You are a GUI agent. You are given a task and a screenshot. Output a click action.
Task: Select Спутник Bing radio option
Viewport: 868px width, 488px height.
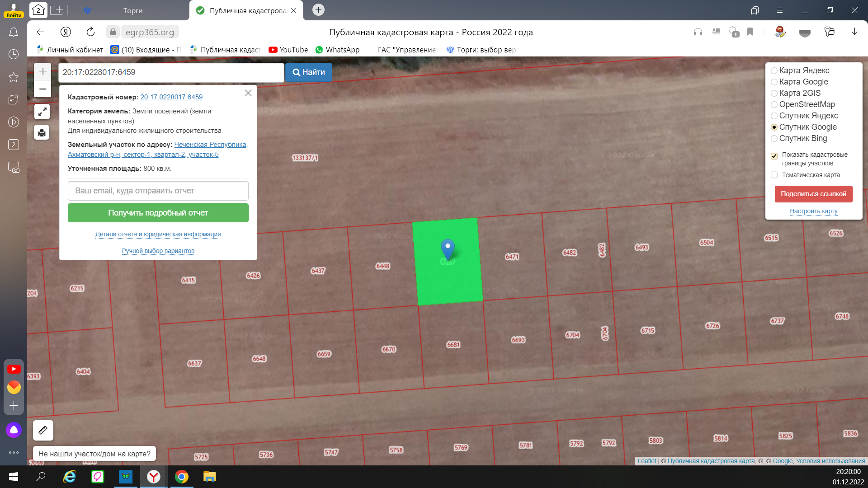[774, 139]
